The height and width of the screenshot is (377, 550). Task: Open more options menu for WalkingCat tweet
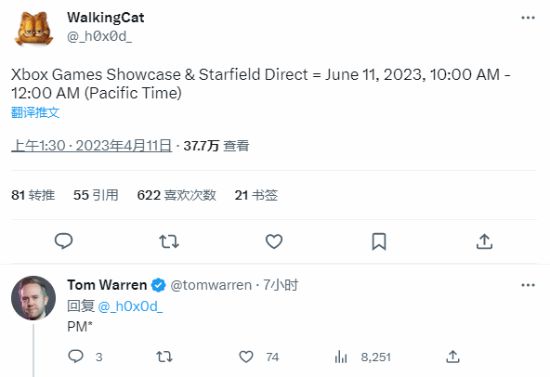528,18
